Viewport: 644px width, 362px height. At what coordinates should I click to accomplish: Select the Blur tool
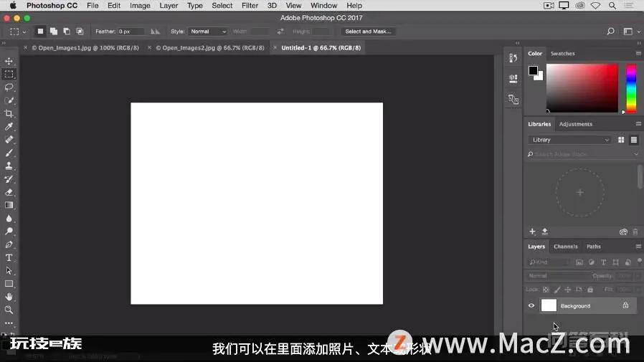(9, 219)
